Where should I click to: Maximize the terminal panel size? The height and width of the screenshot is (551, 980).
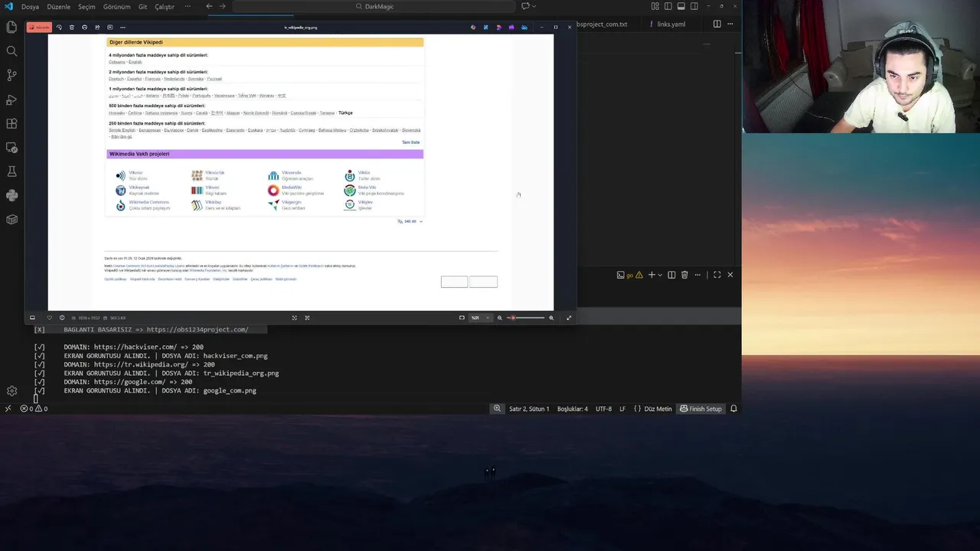(x=717, y=275)
